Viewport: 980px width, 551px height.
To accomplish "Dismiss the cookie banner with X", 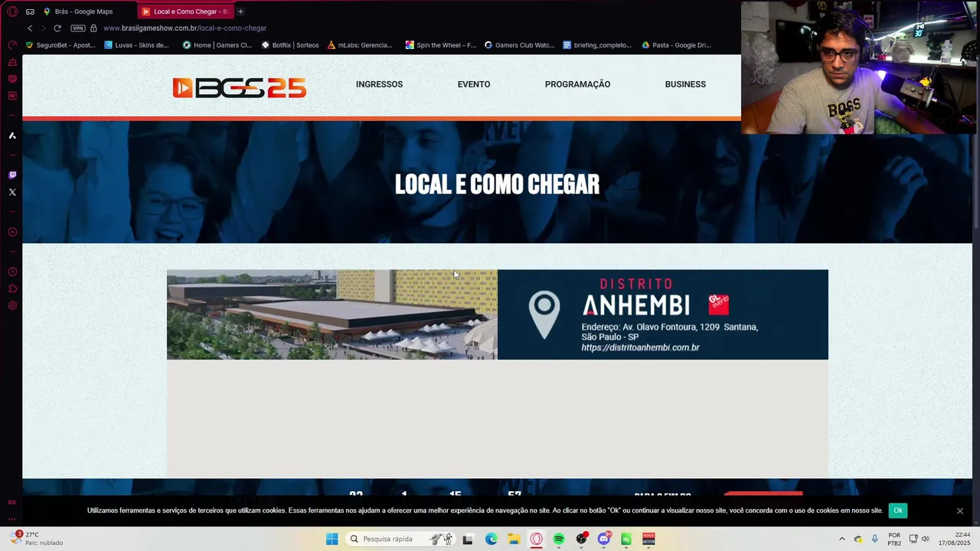I will (959, 510).
